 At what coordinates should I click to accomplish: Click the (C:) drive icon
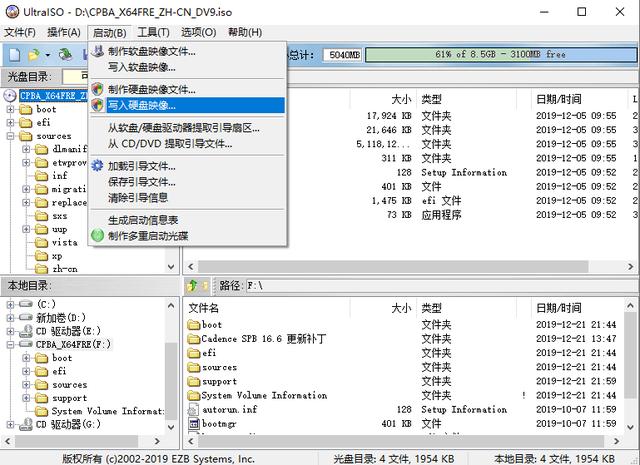click(x=26, y=304)
